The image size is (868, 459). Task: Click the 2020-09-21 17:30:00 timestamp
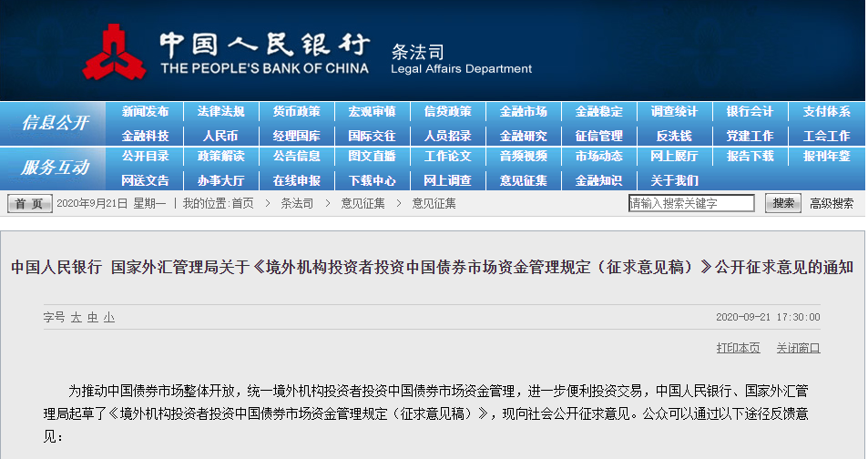pyautogui.click(x=768, y=317)
